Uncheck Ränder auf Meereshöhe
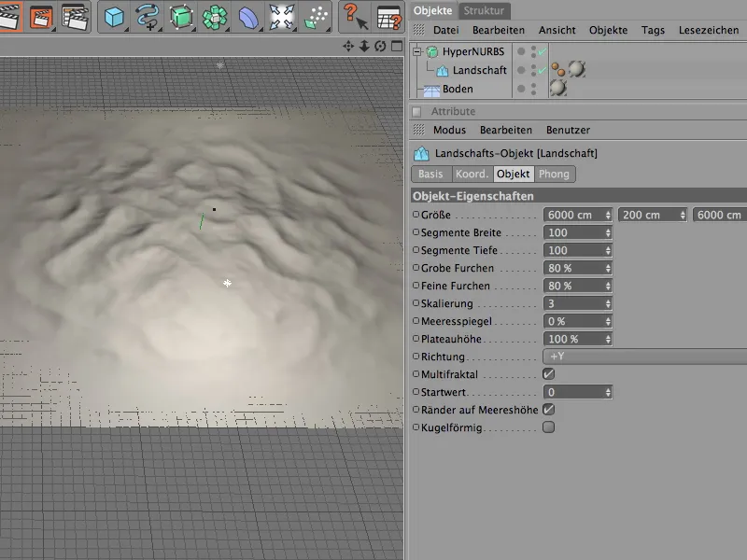 [x=549, y=409]
